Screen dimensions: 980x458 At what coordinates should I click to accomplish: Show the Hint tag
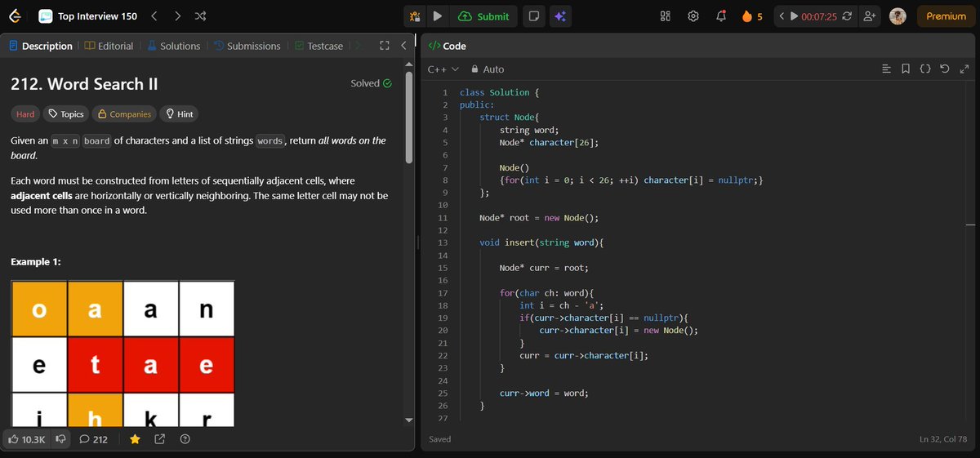tap(179, 114)
